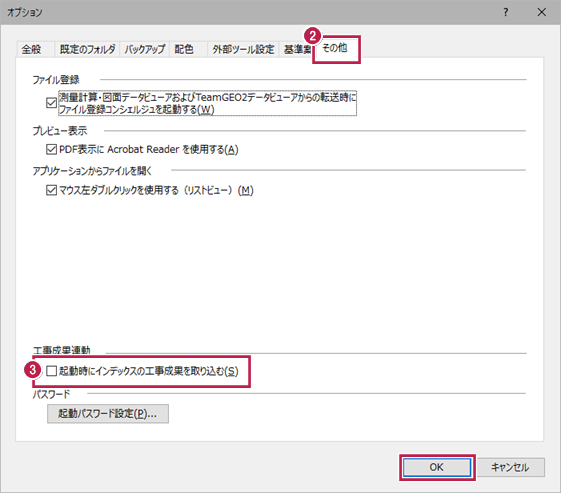Open 起動パスワード設定 dialog button

tap(108, 414)
